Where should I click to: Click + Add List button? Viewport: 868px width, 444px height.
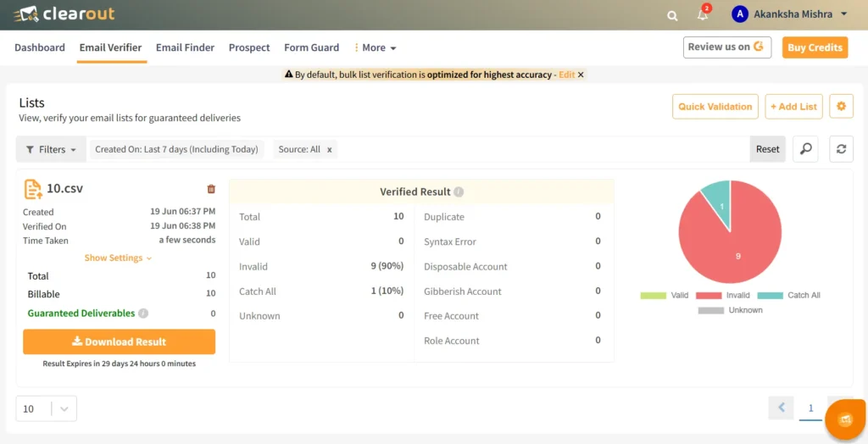pyautogui.click(x=793, y=106)
